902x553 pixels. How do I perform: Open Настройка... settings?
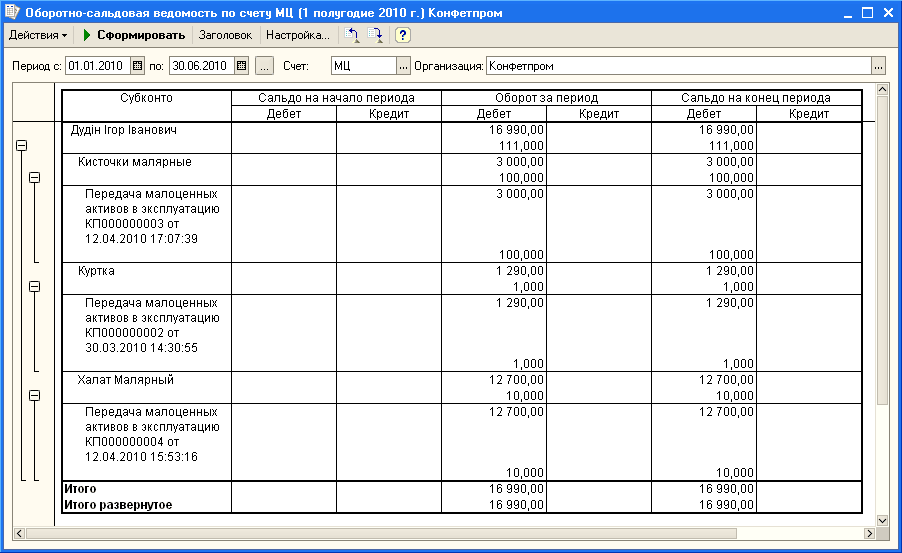(297, 35)
